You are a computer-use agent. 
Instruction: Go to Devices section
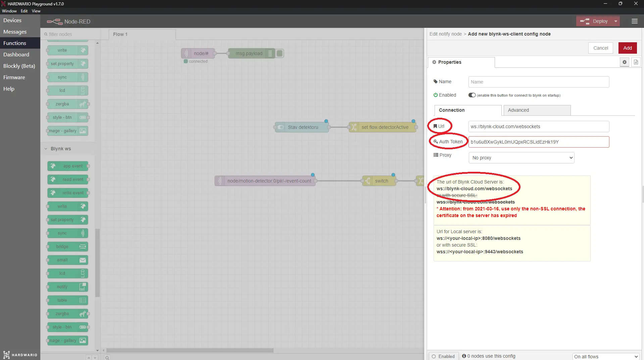pos(20,20)
